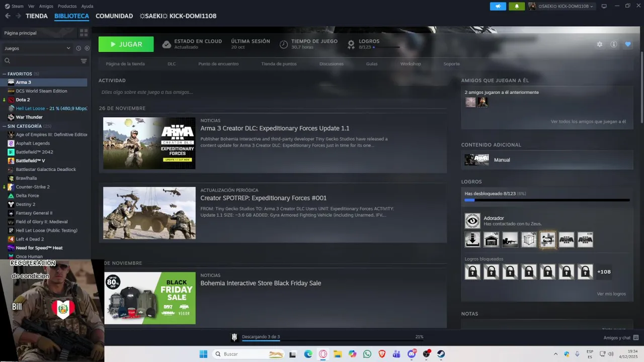
Task: Click the Counter-Strike 2 game icon
Action: 11,187
